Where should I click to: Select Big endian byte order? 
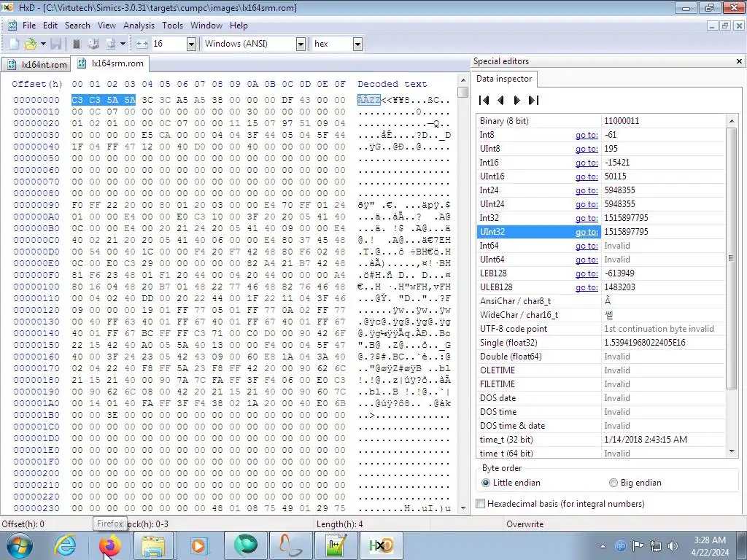[635, 483]
